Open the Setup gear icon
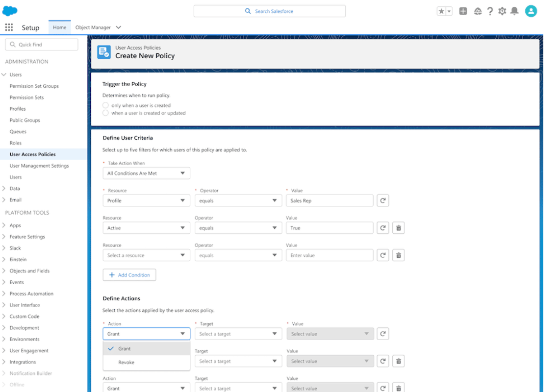559x392 pixels. click(502, 11)
